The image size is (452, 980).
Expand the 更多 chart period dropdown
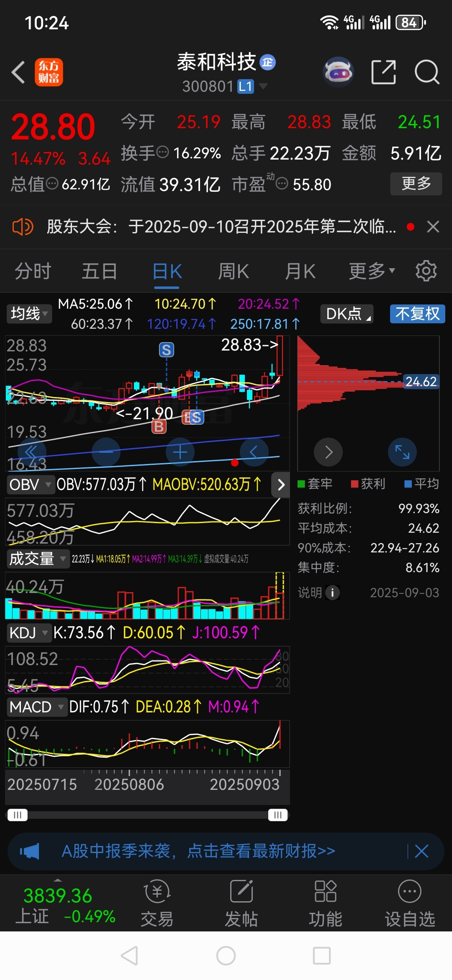(x=372, y=271)
